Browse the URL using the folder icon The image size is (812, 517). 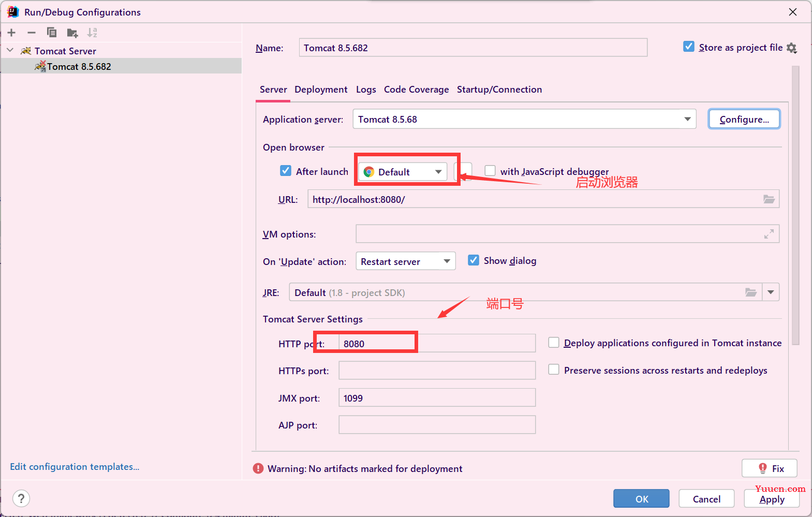(x=769, y=199)
